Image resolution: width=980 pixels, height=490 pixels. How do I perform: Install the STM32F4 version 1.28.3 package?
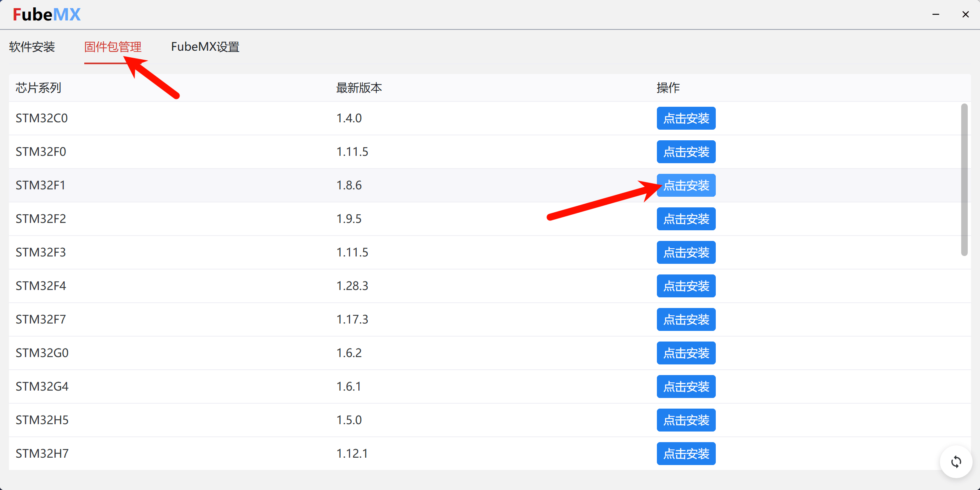coord(686,286)
